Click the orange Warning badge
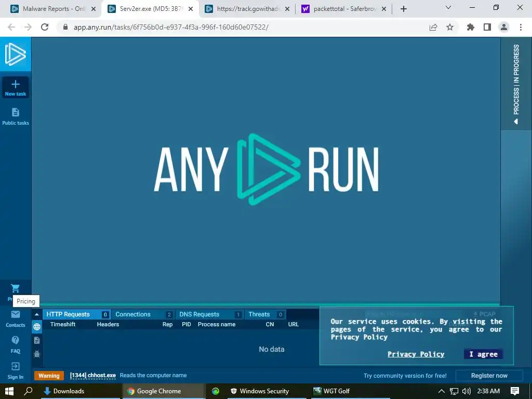This screenshot has height=399, width=532. click(x=49, y=375)
